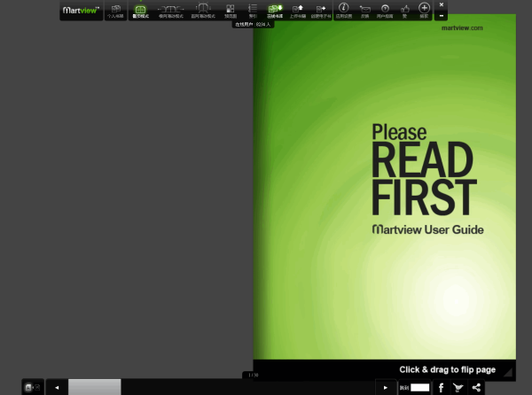Click the martview.com link on the cover
The height and width of the screenshot is (395, 532).
point(462,27)
